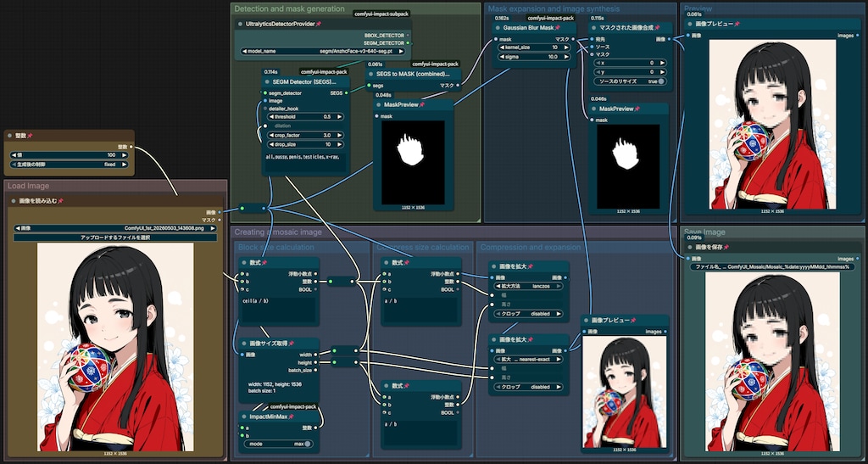Click the ceil(a / b) expression field
This screenshot has height=464, width=868.
tap(278, 310)
